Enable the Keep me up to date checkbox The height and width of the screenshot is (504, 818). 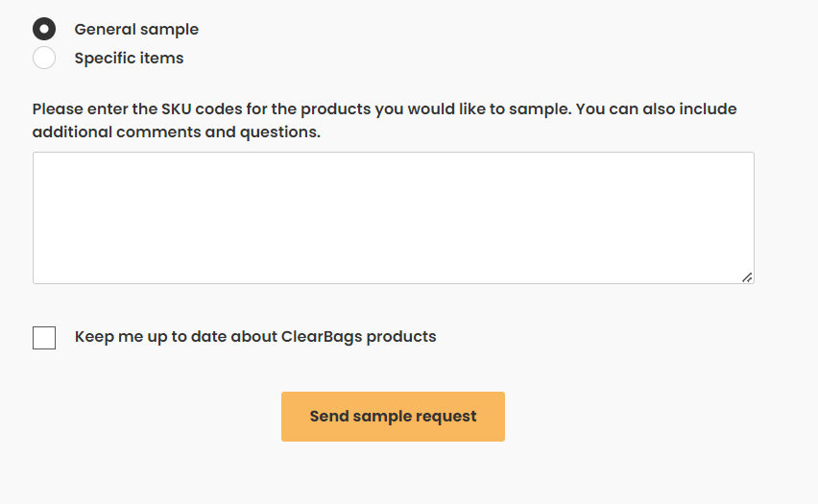(x=44, y=338)
